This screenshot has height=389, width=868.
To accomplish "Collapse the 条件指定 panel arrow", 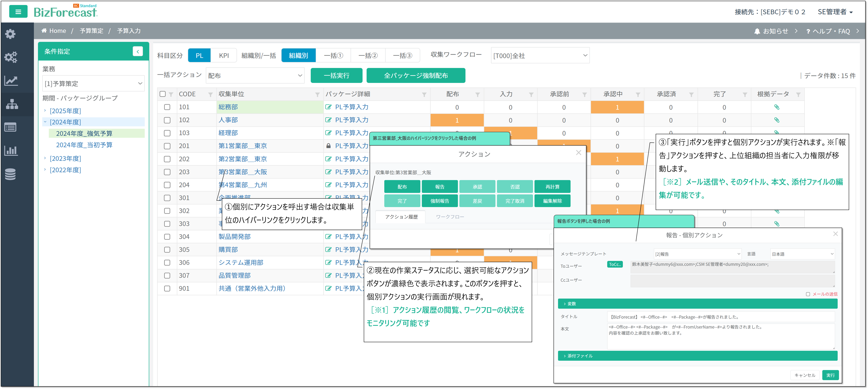I will coord(138,51).
